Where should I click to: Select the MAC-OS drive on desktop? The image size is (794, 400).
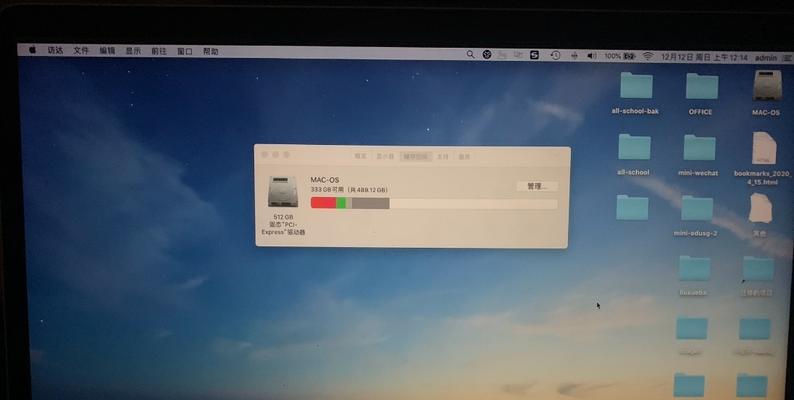point(766,93)
